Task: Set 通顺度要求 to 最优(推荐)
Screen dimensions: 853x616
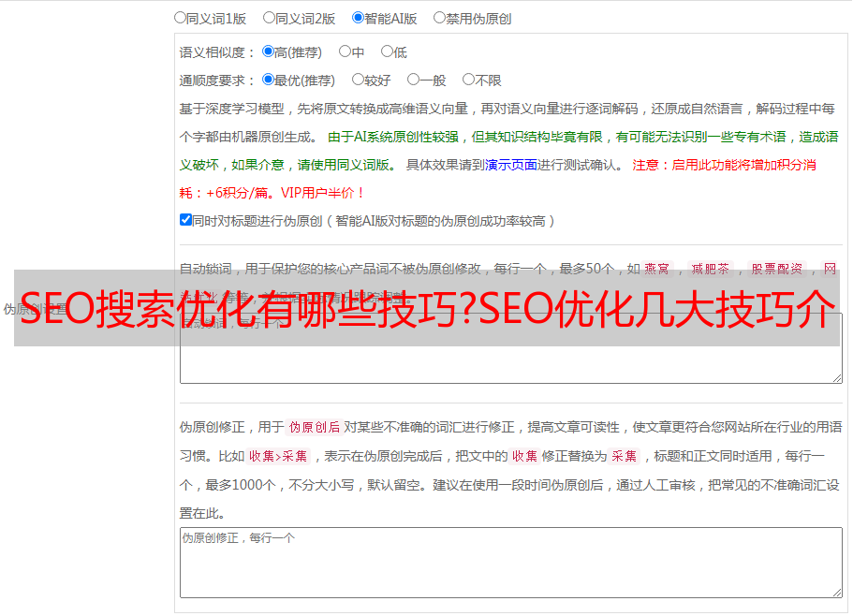Action: click(268, 80)
